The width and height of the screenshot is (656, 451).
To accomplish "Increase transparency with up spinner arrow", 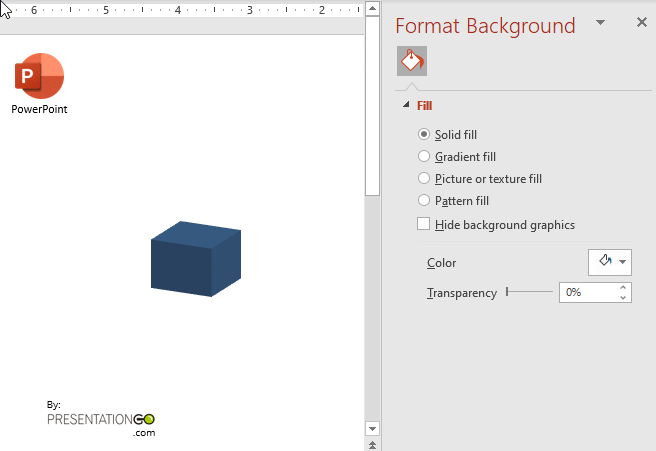I will click(x=623, y=288).
